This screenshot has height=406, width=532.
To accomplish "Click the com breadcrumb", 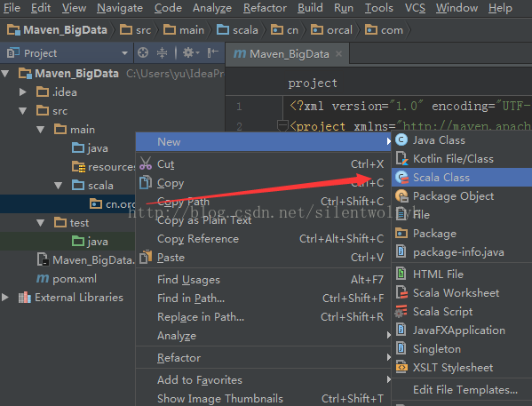I will (384, 30).
